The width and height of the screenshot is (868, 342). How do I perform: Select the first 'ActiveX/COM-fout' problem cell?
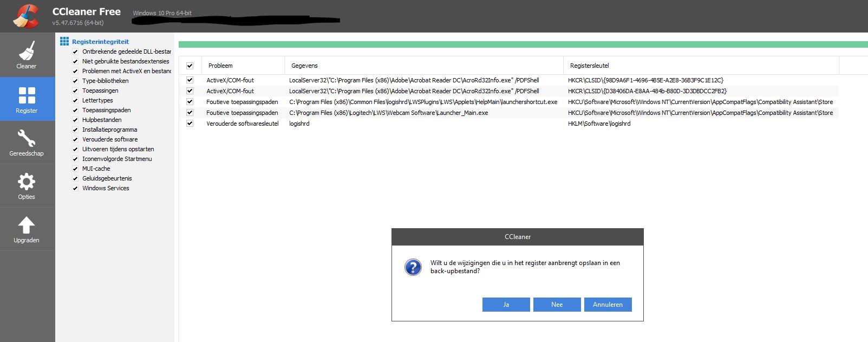230,80
